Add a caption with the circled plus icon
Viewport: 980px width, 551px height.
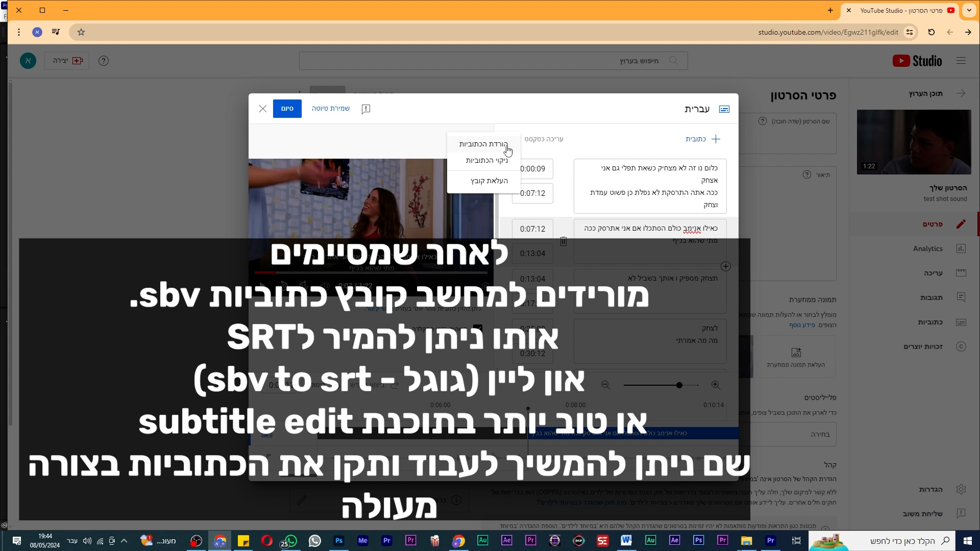point(725,266)
